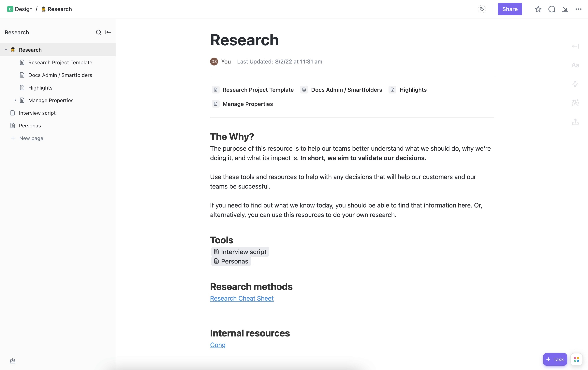Favorite this doc with star icon
588x370 pixels.
[538, 9]
